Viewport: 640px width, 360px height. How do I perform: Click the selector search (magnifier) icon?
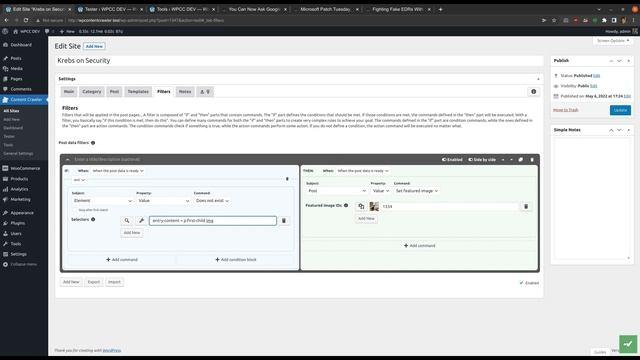(x=127, y=220)
